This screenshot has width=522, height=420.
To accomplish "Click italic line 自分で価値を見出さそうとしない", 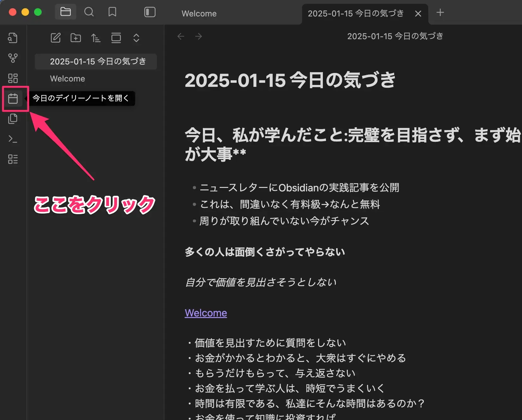I will pos(261,282).
